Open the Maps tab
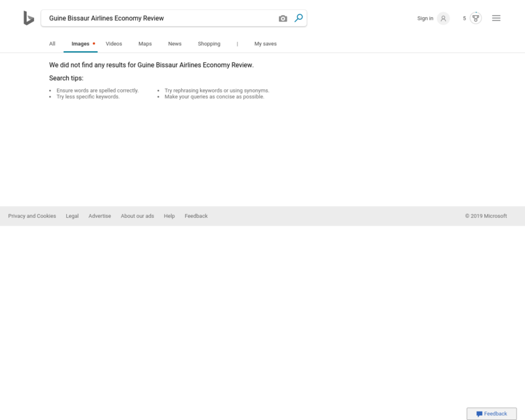Image resolution: width=525 pixels, height=420 pixels. (x=145, y=44)
